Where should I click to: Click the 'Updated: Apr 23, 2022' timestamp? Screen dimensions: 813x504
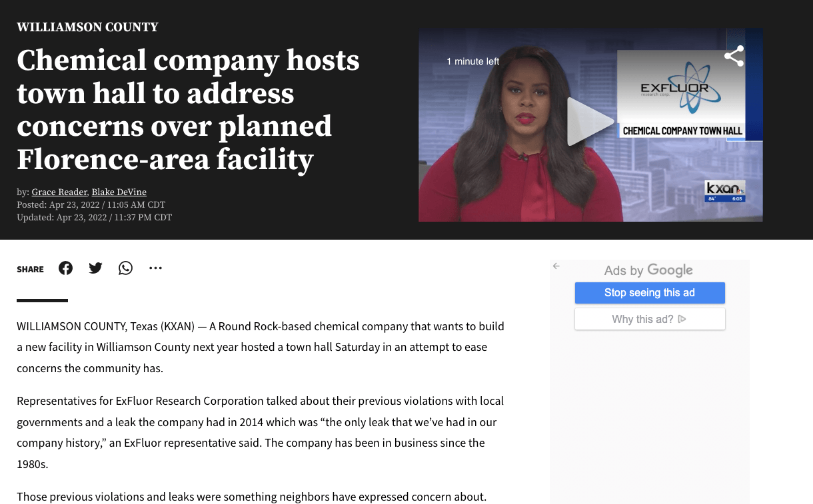tap(94, 217)
